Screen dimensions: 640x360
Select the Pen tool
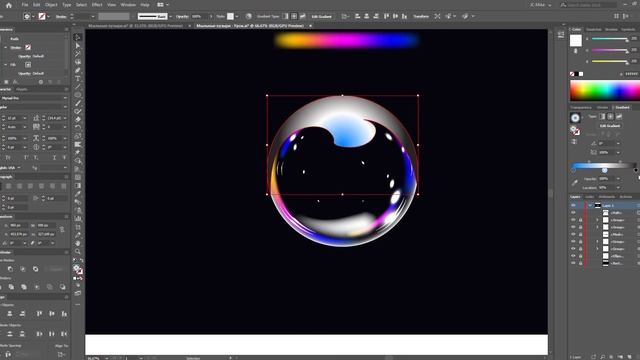click(78, 70)
